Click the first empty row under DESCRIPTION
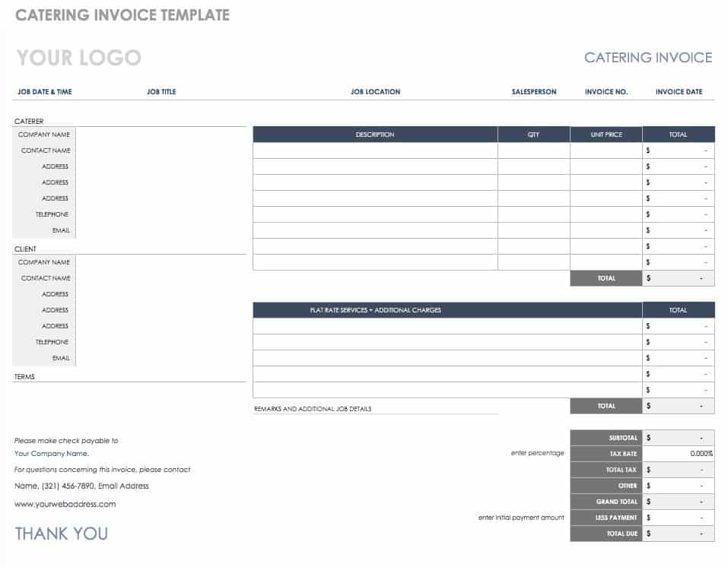 pyautogui.click(x=375, y=150)
